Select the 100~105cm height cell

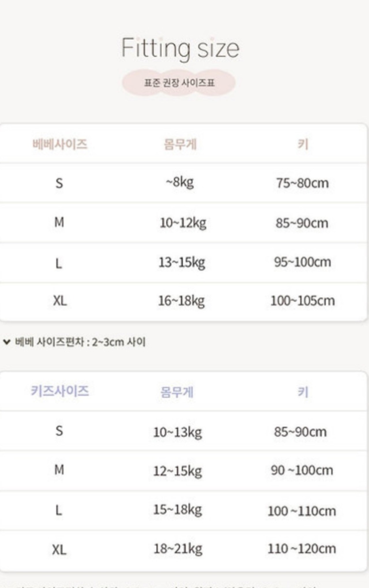click(302, 301)
